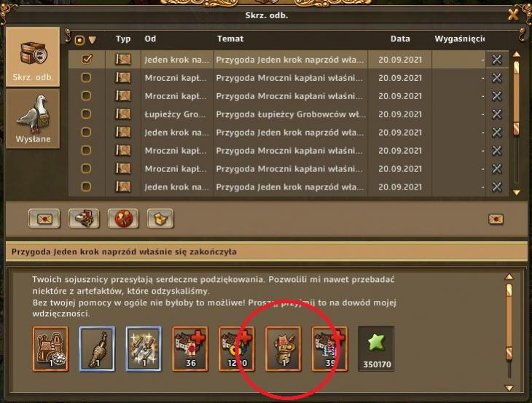Sort messages by Temat column header

coord(230,39)
